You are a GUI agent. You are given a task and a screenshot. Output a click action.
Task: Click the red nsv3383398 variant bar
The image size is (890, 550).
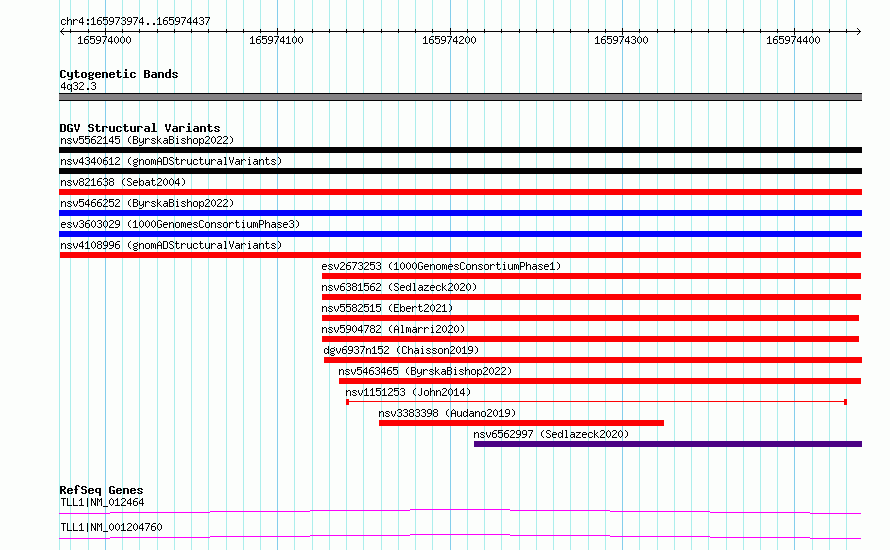[521, 423]
